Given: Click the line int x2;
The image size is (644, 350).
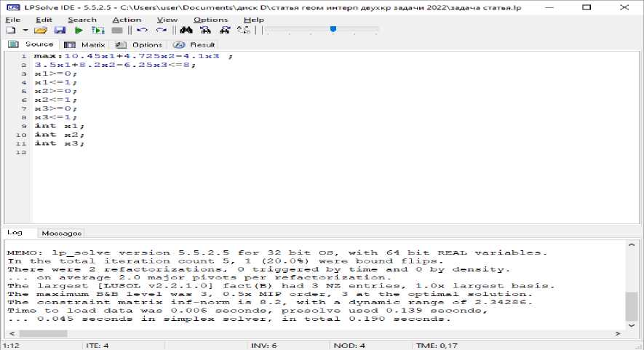Looking at the screenshot, I should coord(59,135).
